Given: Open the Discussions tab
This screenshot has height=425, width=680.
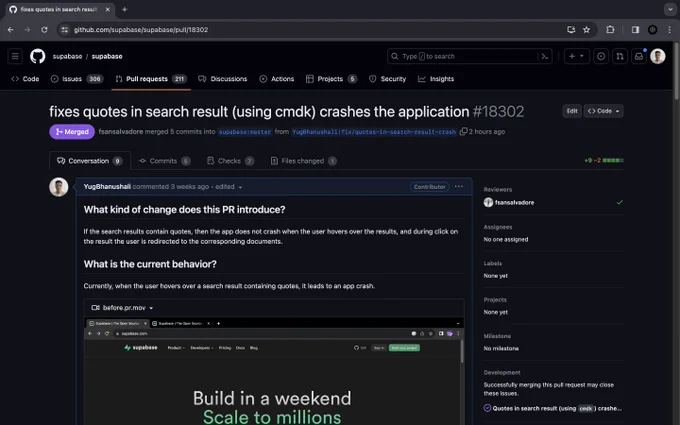Looking at the screenshot, I should (223, 78).
